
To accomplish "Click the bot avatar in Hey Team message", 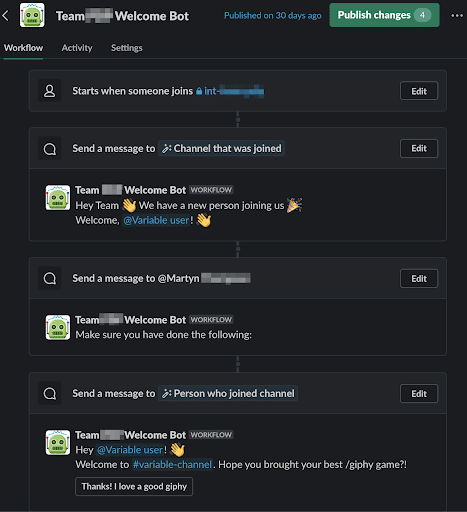I will point(58,198).
